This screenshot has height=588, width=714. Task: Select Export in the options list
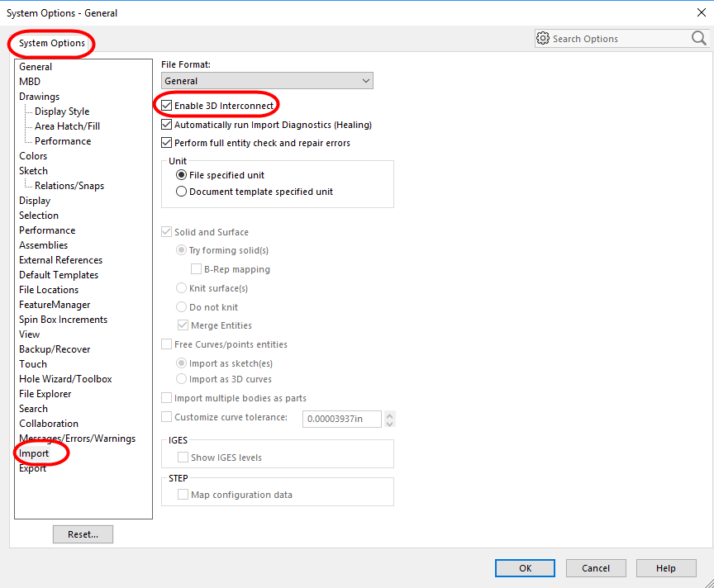pos(32,468)
